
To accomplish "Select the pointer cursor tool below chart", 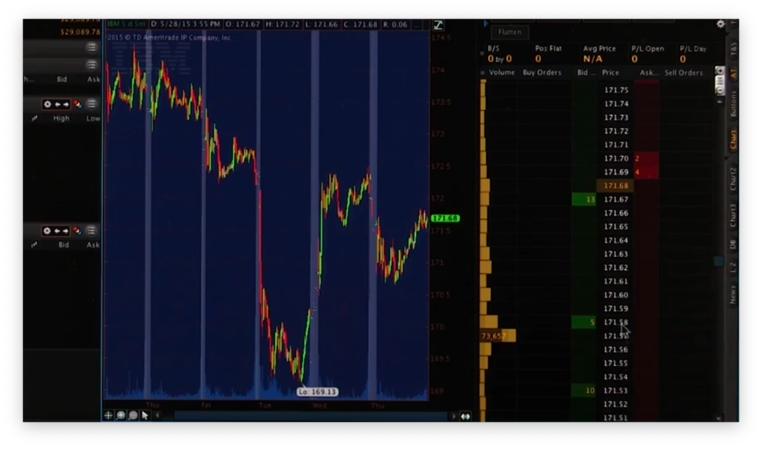I will pos(144,415).
